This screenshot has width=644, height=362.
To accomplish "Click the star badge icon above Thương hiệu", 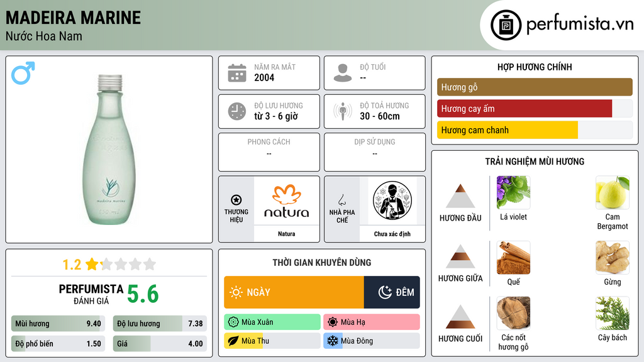I will pos(236,200).
